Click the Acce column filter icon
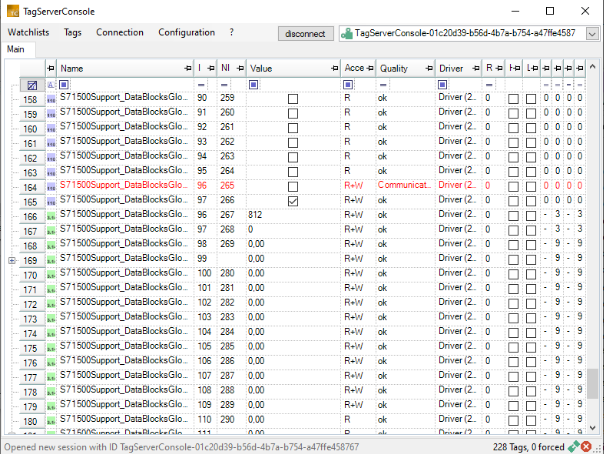This screenshot has width=604, height=455. point(348,84)
